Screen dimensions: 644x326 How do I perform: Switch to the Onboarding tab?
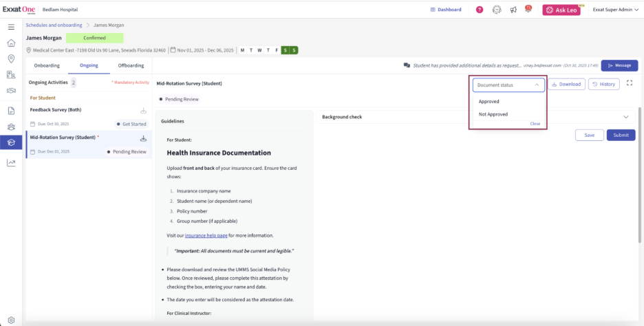(47, 65)
